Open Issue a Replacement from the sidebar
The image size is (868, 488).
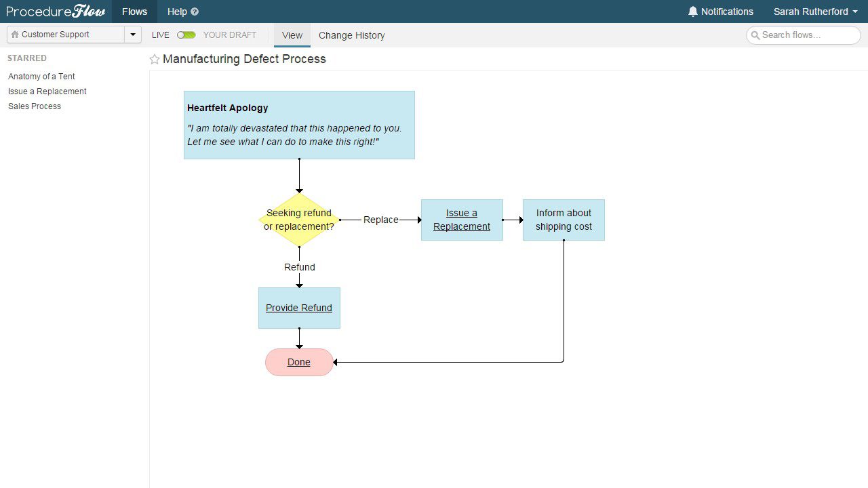pyautogui.click(x=47, y=91)
